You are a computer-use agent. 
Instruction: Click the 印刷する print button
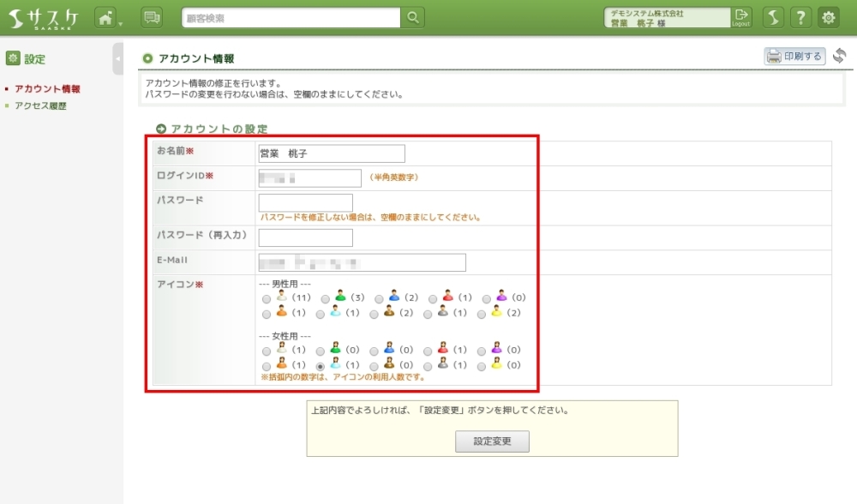point(794,57)
